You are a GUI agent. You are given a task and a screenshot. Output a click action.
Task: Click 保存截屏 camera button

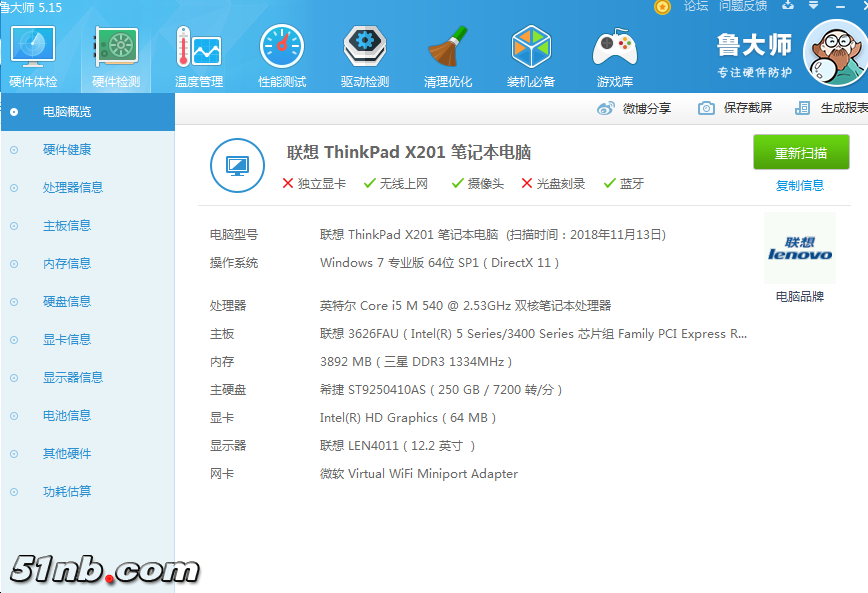click(736, 109)
